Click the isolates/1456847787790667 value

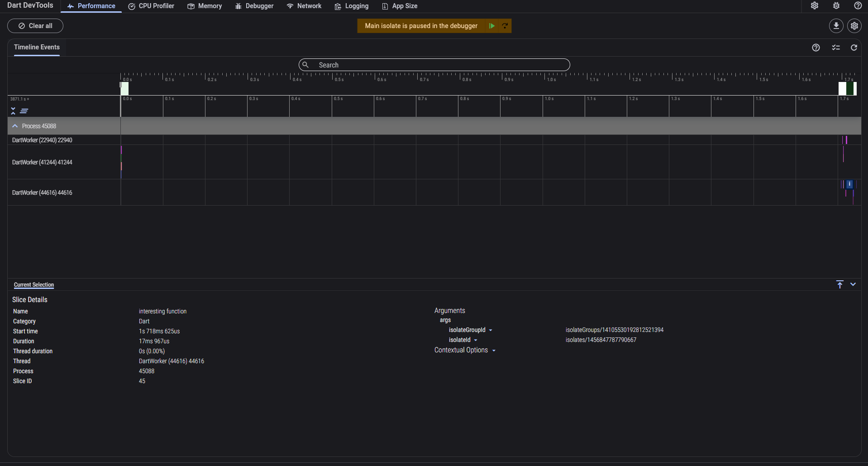tap(601, 340)
